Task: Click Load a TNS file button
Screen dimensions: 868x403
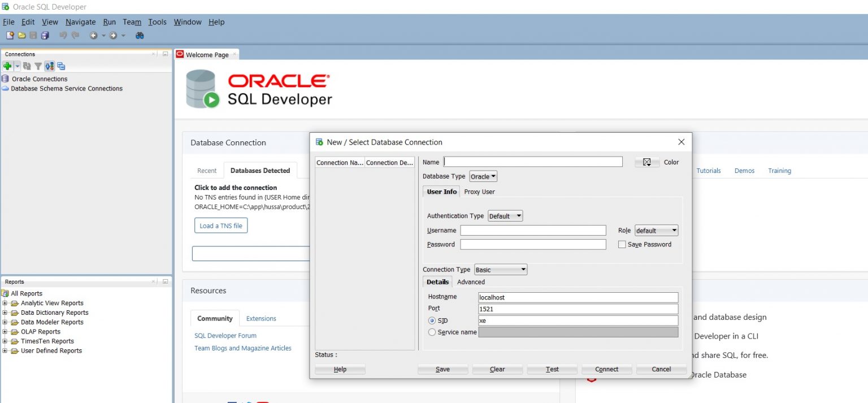Action: (x=221, y=226)
